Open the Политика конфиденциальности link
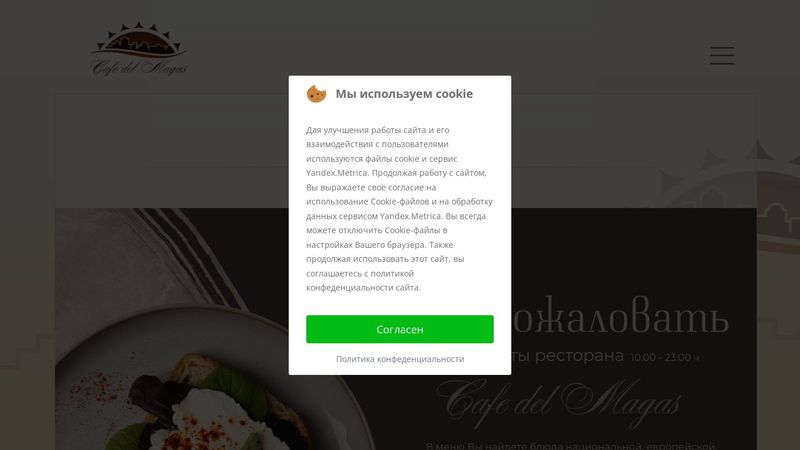 [400, 359]
